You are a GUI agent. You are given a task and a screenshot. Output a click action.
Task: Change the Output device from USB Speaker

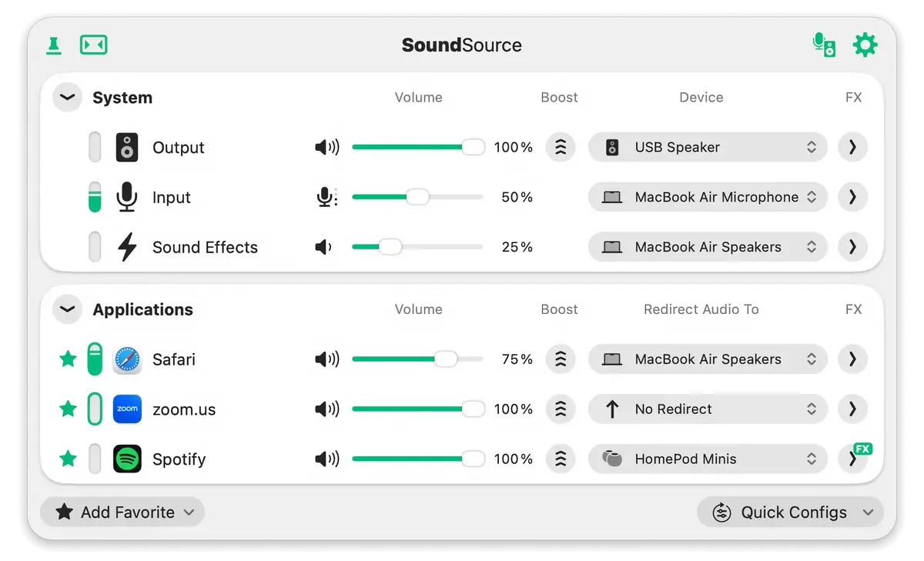(x=707, y=147)
